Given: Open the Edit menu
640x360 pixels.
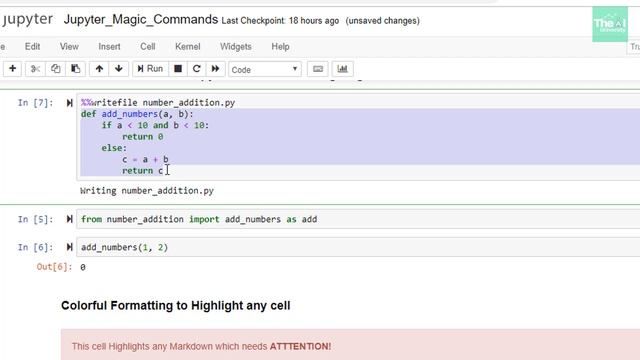Looking at the screenshot, I should coord(32,47).
